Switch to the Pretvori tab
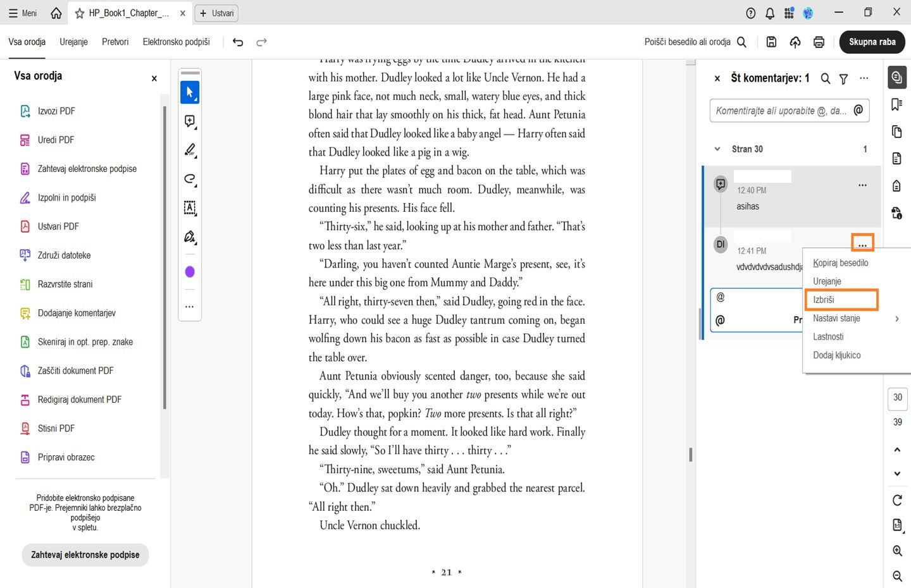The image size is (911, 588). point(115,42)
